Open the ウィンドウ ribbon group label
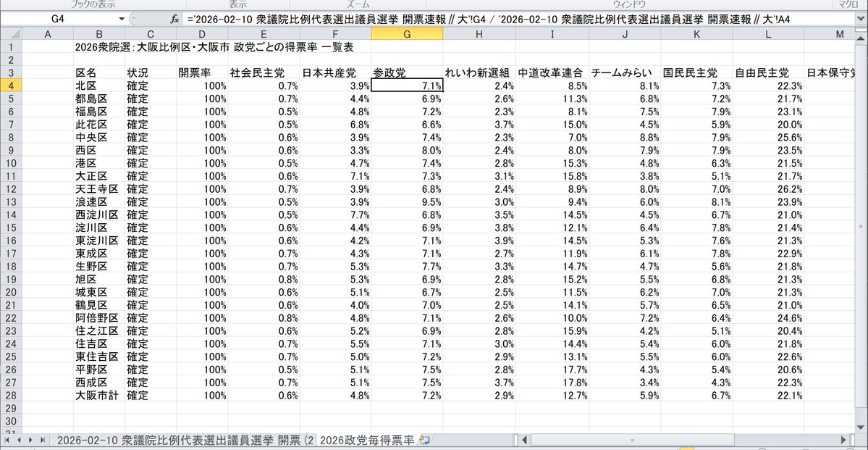The width and height of the screenshot is (868, 450). (631, 4)
